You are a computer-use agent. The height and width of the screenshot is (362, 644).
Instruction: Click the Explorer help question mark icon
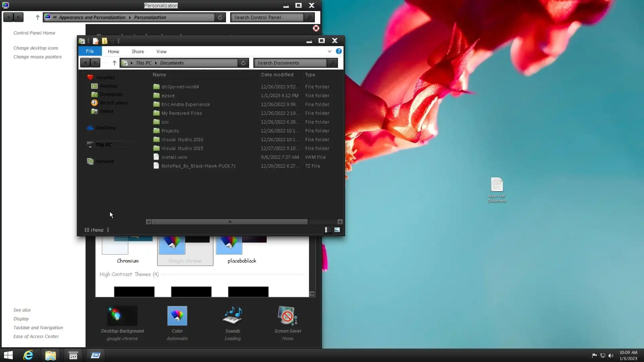[x=339, y=51]
